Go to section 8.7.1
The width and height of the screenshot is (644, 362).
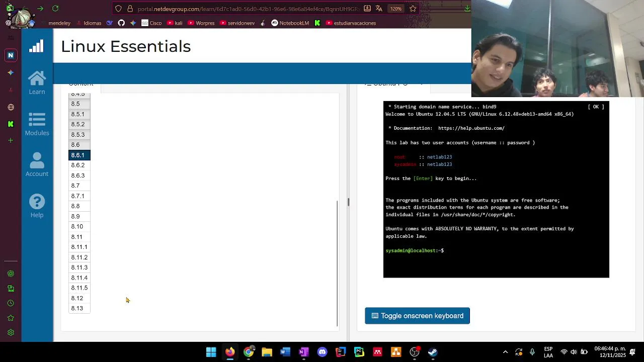click(79, 196)
